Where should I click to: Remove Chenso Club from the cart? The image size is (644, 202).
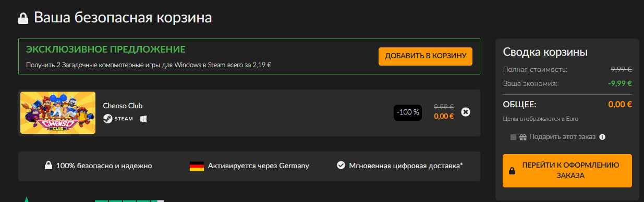pyautogui.click(x=466, y=112)
